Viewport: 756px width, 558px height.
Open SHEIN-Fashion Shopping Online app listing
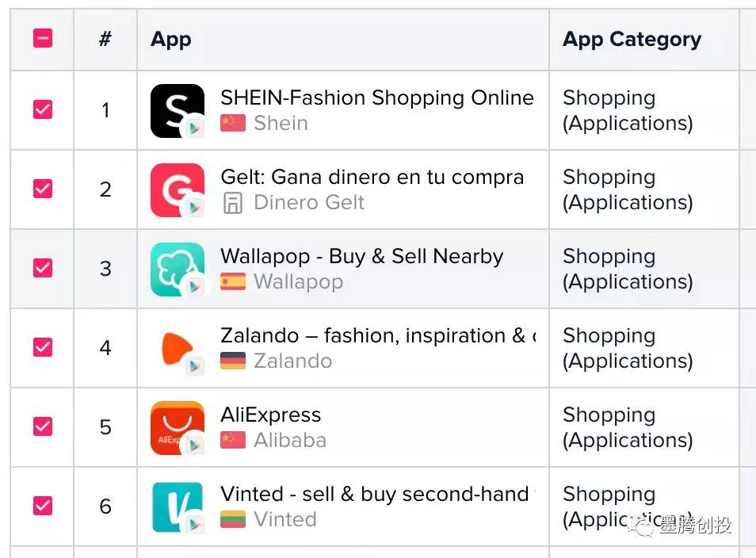(376, 97)
